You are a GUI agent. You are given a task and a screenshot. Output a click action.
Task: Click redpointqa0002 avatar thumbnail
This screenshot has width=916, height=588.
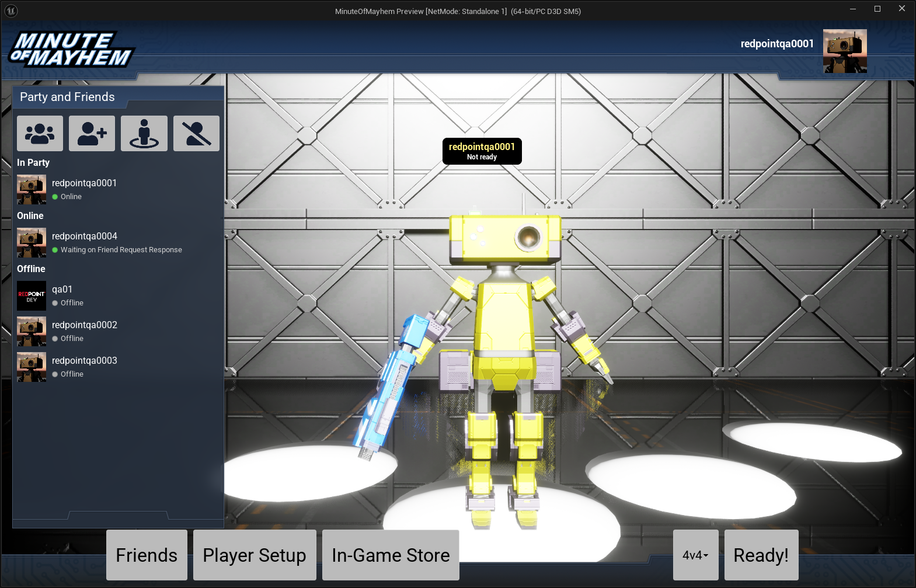(x=32, y=331)
